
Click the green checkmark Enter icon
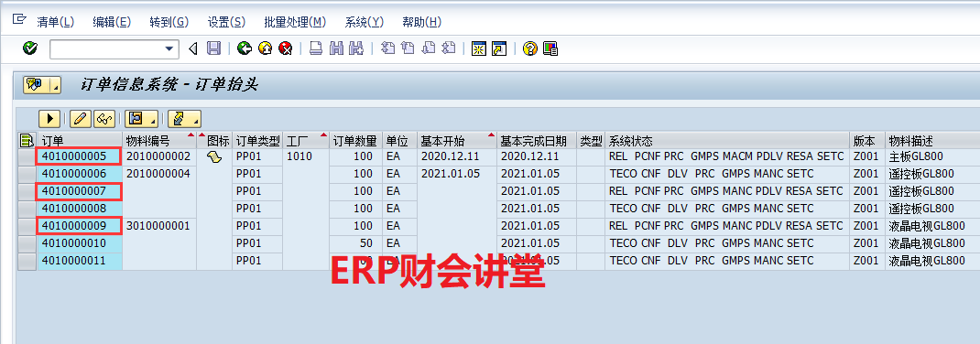[29, 48]
